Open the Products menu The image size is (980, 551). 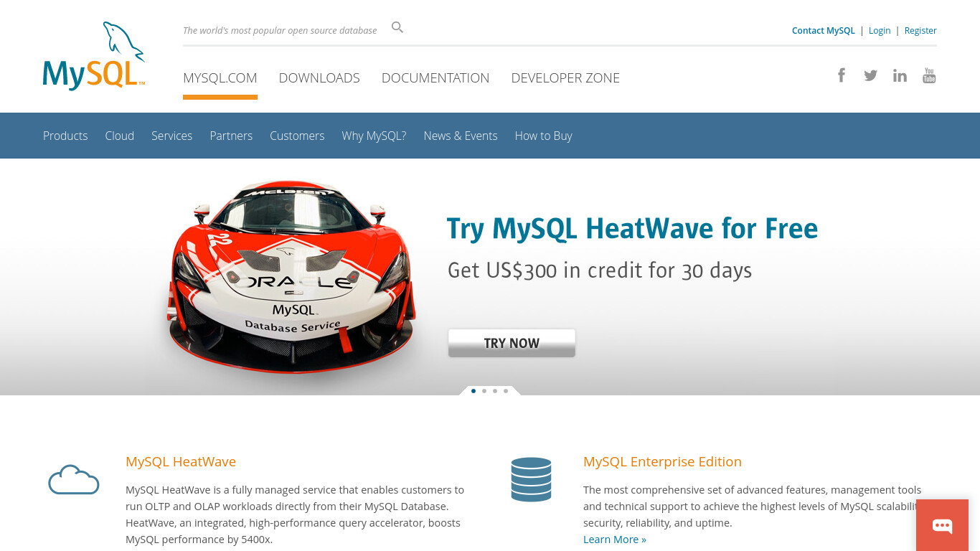tap(65, 136)
